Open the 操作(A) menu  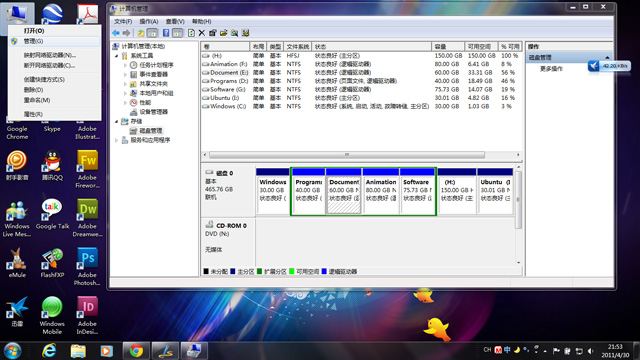coord(149,21)
